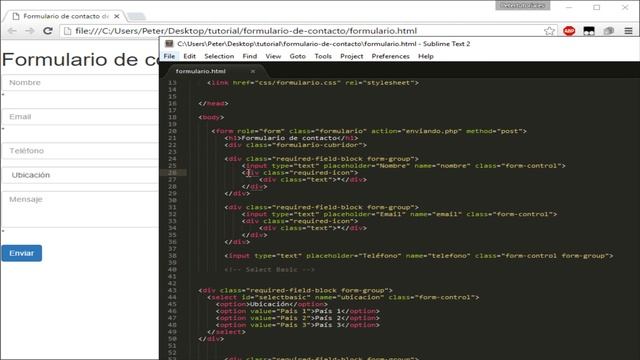The image size is (640, 360).
Task: Click the formulario-cubridor div code line
Action: [x=296, y=145]
